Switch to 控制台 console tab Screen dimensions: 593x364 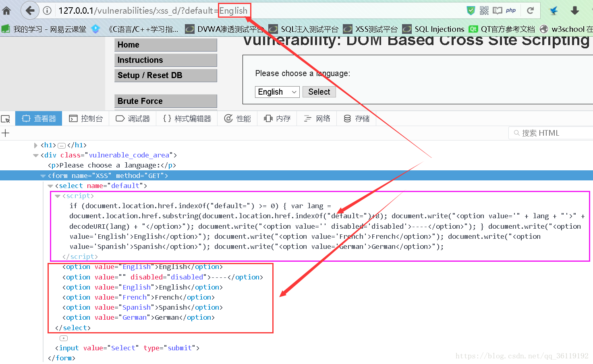click(86, 118)
